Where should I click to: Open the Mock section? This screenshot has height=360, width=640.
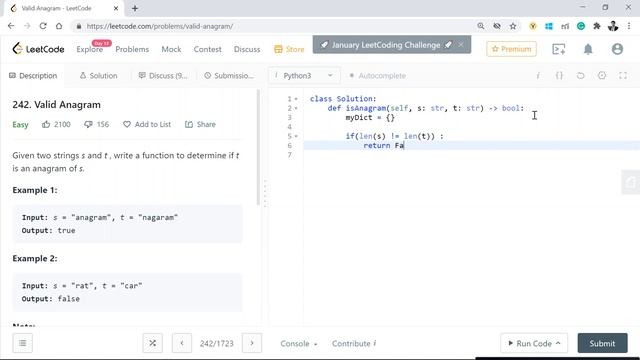click(171, 49)
